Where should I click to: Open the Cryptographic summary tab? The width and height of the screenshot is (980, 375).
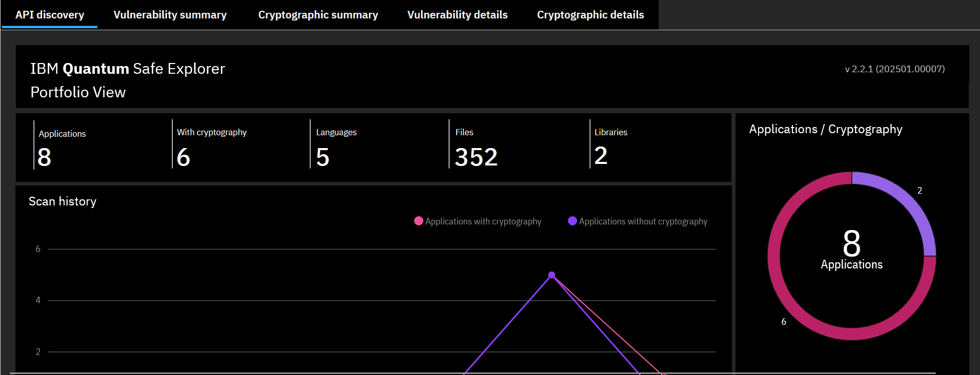pyautogui.click(x=318, y=15)
